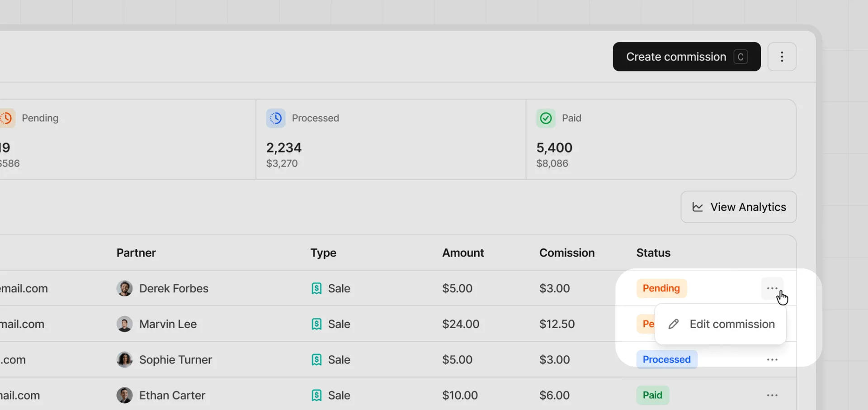Click the orange Pending clock icon
Screen dimensions: 868x410
pos(6,118)
